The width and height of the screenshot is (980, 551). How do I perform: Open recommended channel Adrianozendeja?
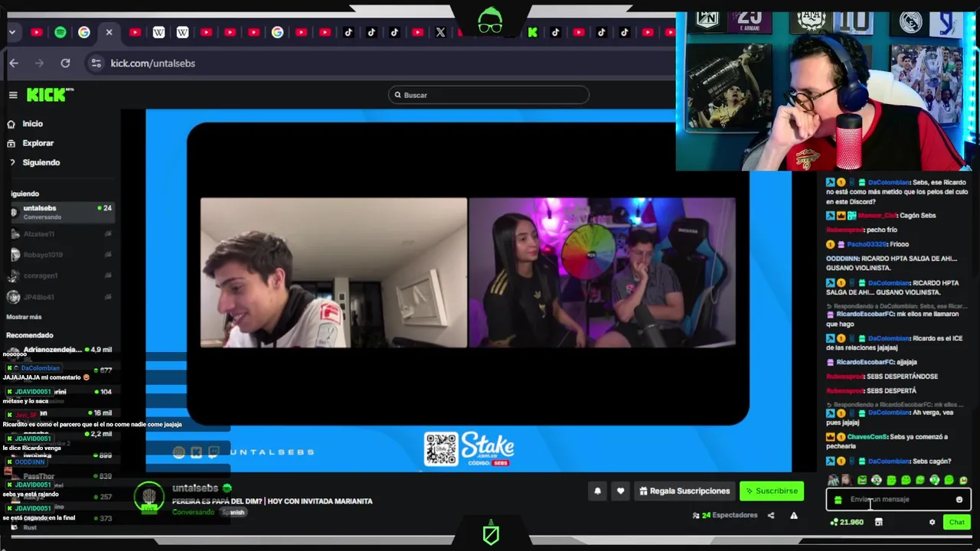[61, 350]
